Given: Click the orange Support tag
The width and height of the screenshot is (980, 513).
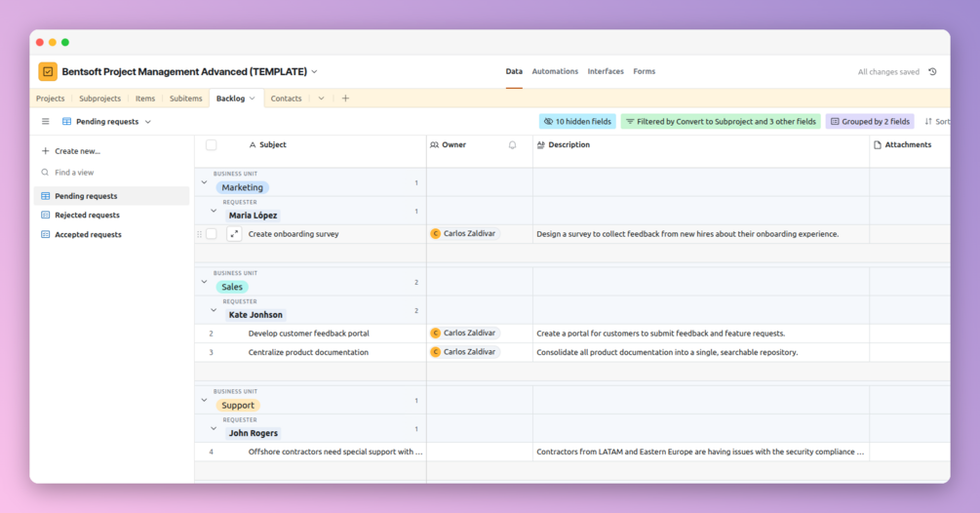Looking at the screenshot, I should pos(238,405).
